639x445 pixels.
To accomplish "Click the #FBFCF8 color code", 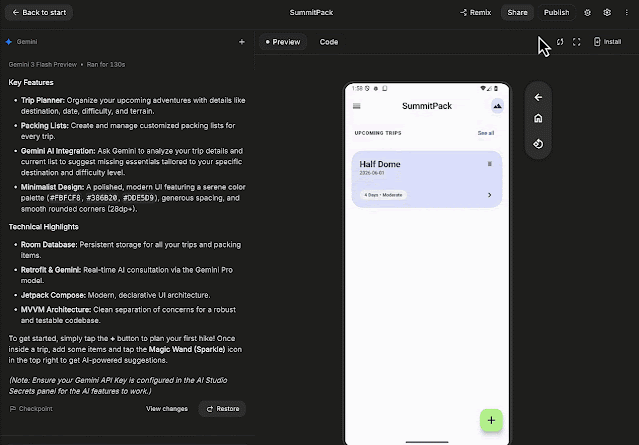I will tap(65, 198).
